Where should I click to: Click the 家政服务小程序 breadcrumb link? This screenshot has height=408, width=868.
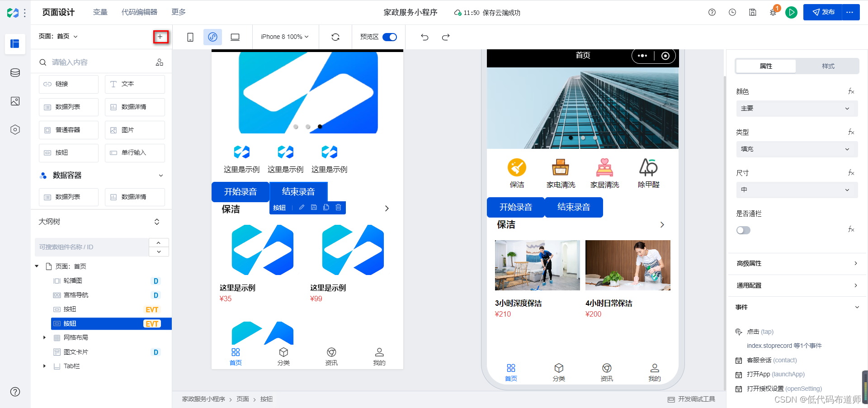pyautogui.click(x=203, y=399)
